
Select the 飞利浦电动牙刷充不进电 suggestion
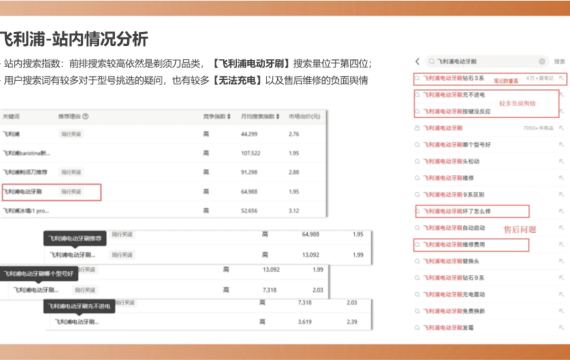coord(454,95)
